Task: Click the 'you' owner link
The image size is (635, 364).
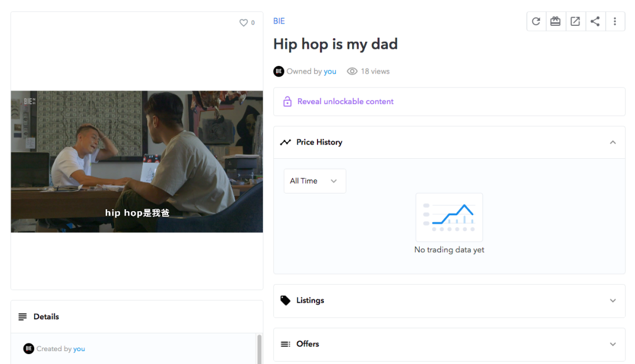Action: tap(330, 71)
